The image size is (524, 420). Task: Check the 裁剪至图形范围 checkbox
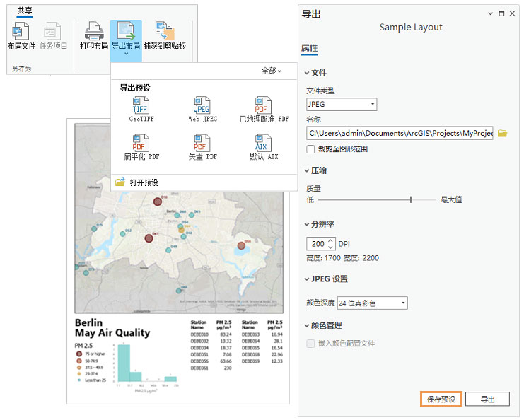tap(310, 149)
